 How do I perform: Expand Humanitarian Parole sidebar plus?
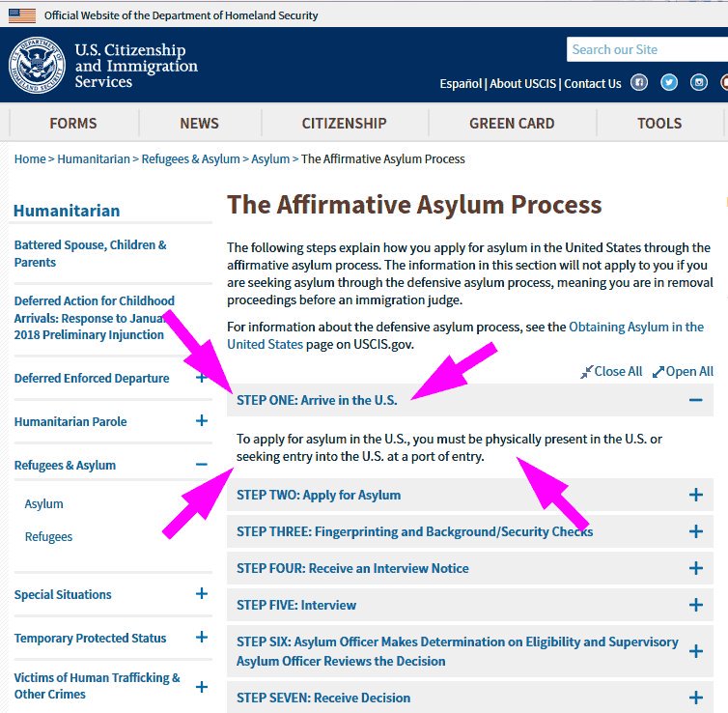[x=201, y=421]
